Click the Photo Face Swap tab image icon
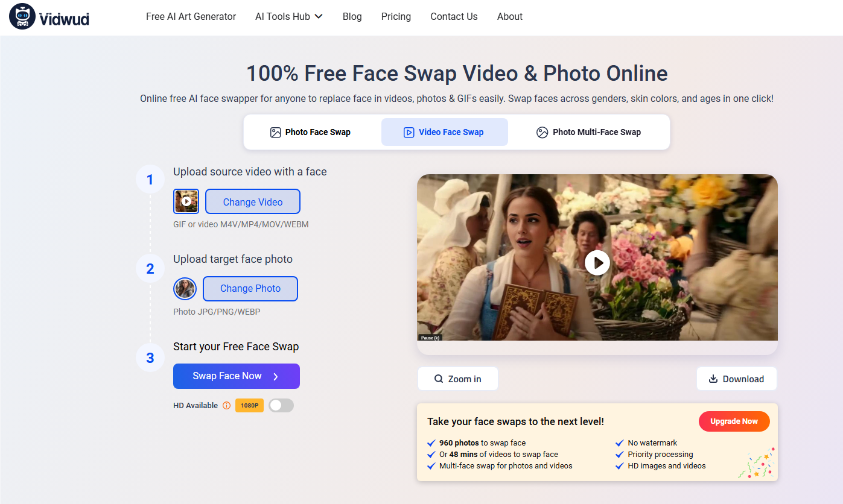843x504 pixels. coord(276,133)
